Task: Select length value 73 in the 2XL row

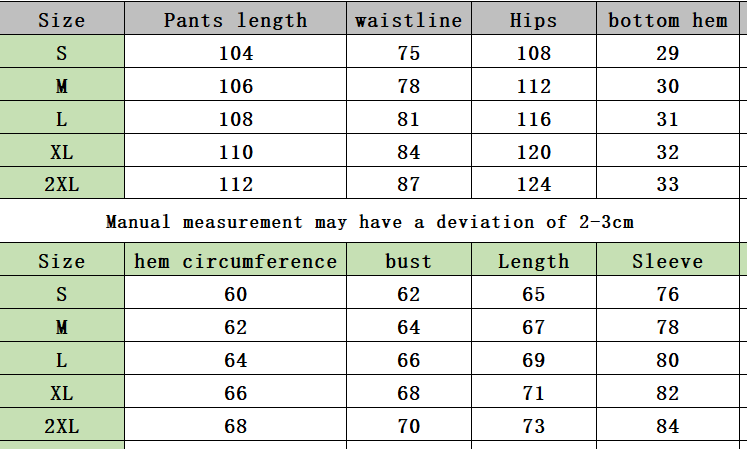Action: (533, 426)
